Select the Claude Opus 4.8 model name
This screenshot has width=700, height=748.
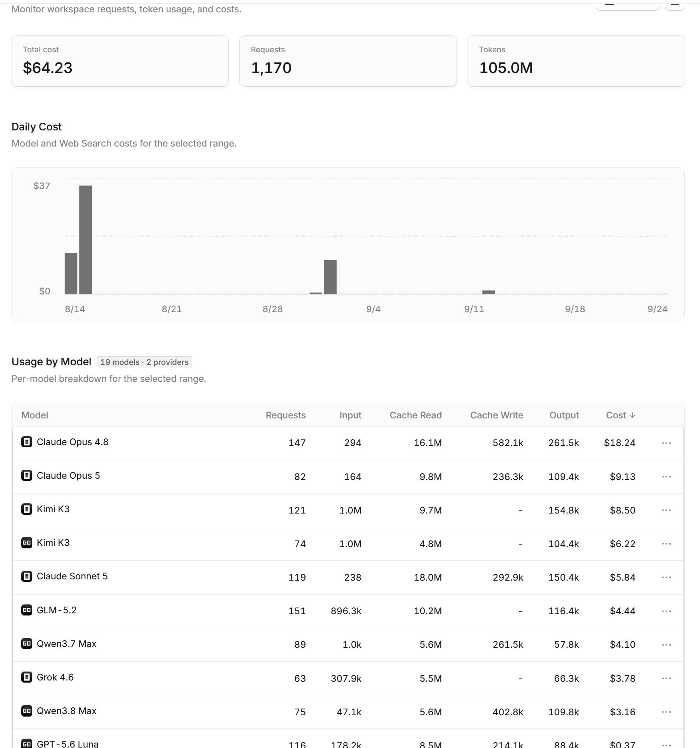click(x=73, y=442)
